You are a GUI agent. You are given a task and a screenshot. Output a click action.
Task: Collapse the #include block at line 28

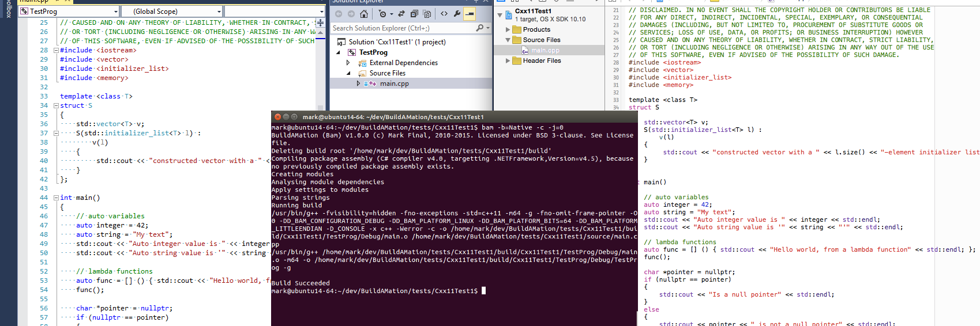[56, 50]
